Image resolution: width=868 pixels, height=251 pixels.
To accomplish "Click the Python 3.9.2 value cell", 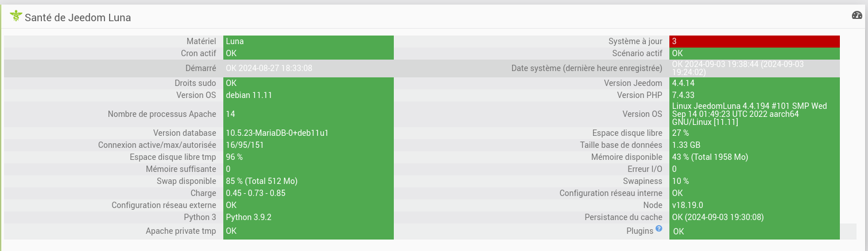I will pyautogui.click(x=308, y=217).
